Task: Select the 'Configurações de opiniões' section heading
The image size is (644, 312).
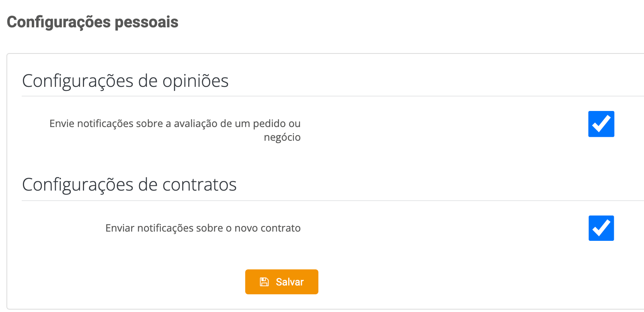Action: [125, 81]
